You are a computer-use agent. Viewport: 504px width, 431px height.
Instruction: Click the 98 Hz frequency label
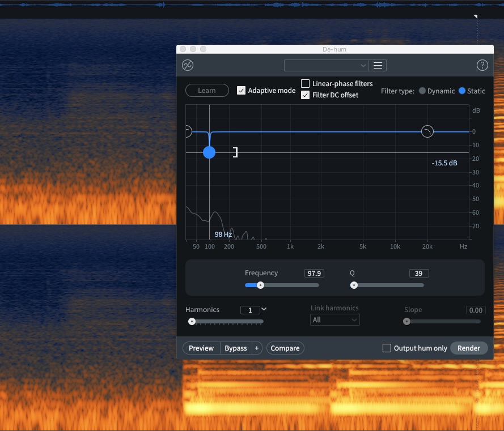tap(223, 234)
